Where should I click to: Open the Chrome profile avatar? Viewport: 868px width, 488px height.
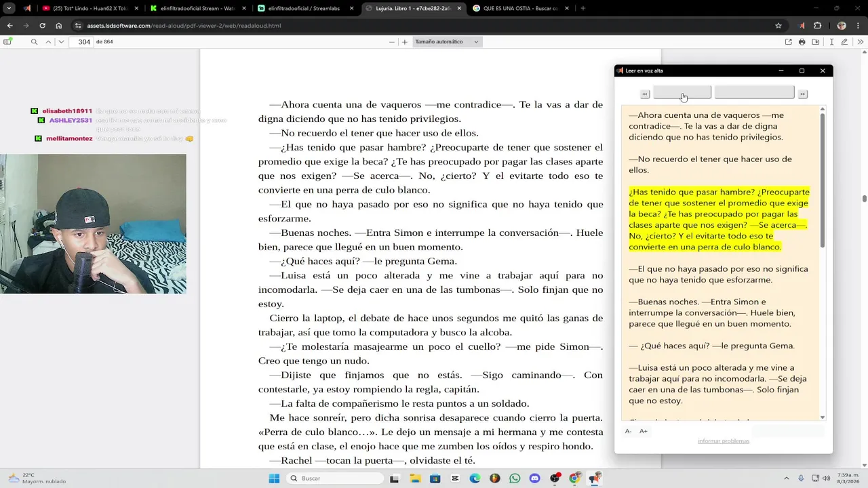click(842, 26)
